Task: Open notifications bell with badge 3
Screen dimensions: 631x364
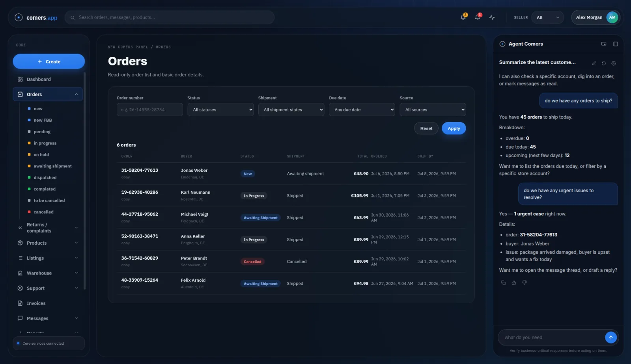Action: pyautogui.click(x=463, y=17)
